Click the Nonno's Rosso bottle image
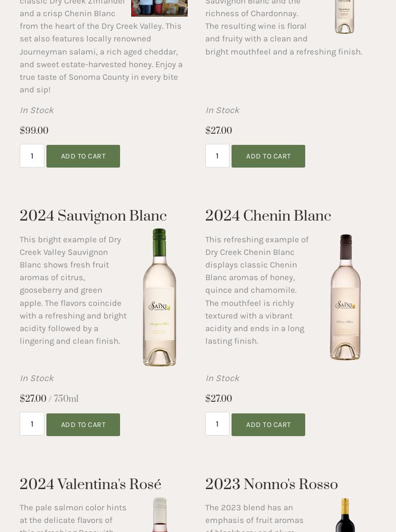 click(x=345, y=515)
